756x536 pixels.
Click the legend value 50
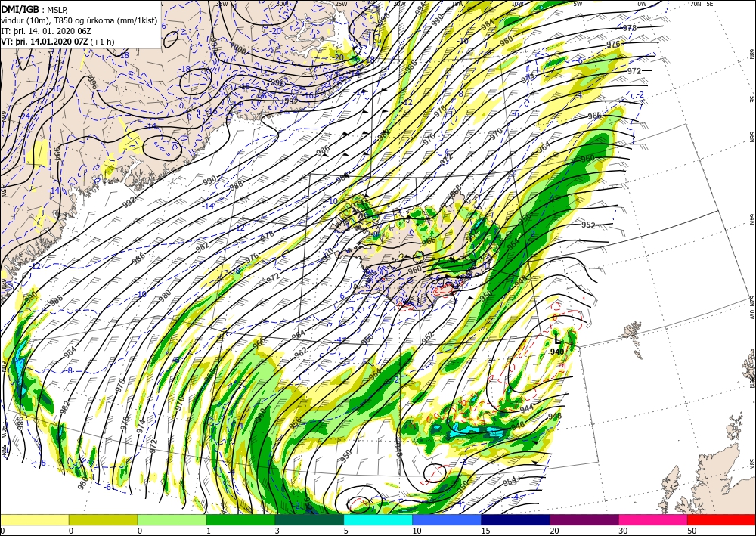pos(692,531)
